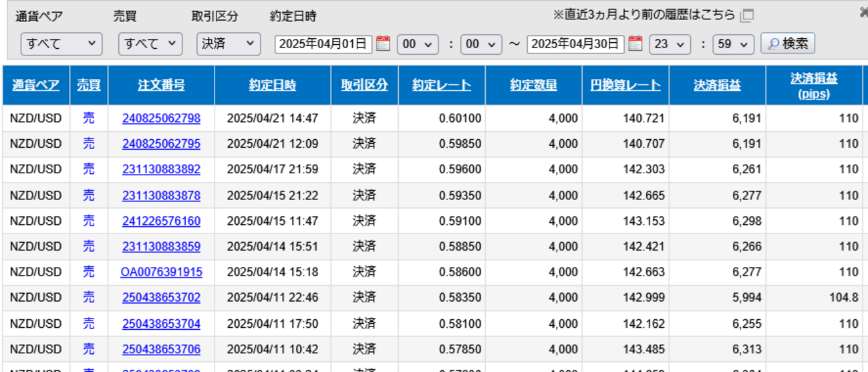Open order number 250438653704
The width and height of the screenshot is (868, 372).
161,324
